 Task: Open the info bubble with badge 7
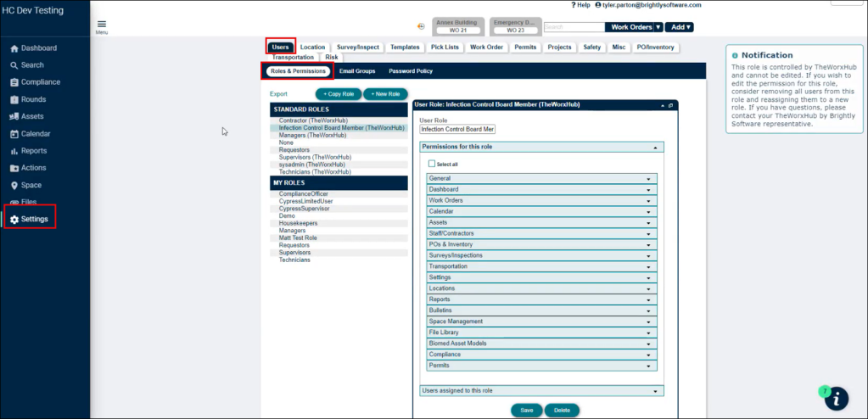[836, 398]
